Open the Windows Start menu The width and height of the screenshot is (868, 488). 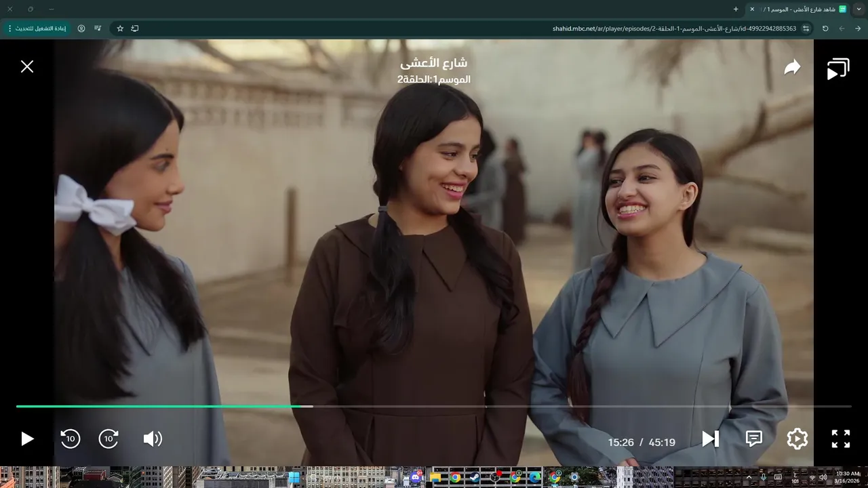pyautogui.click(x=294, y=477)
